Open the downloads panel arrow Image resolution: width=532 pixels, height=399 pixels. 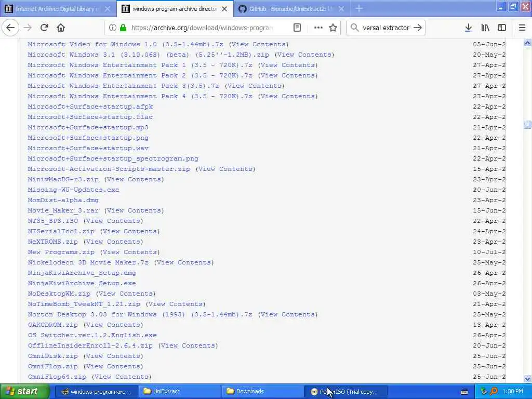[x=468, y=28]
